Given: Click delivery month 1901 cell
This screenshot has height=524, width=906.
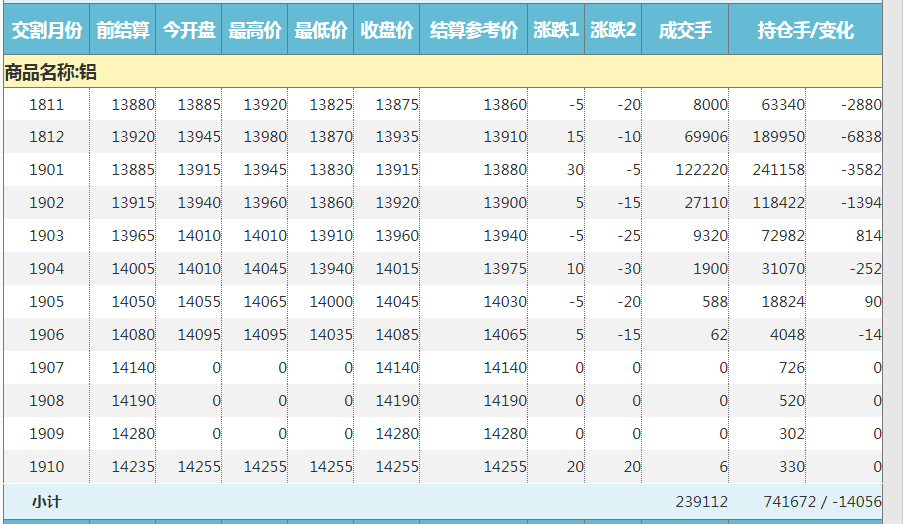Looking at the screenshot, I should (46, 170).
